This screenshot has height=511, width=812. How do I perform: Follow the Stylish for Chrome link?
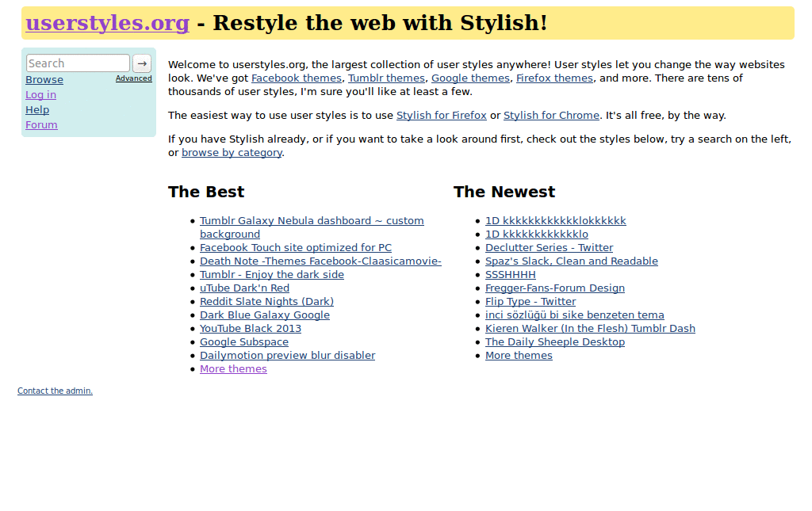pyautogui.click(x=552, y=116)
